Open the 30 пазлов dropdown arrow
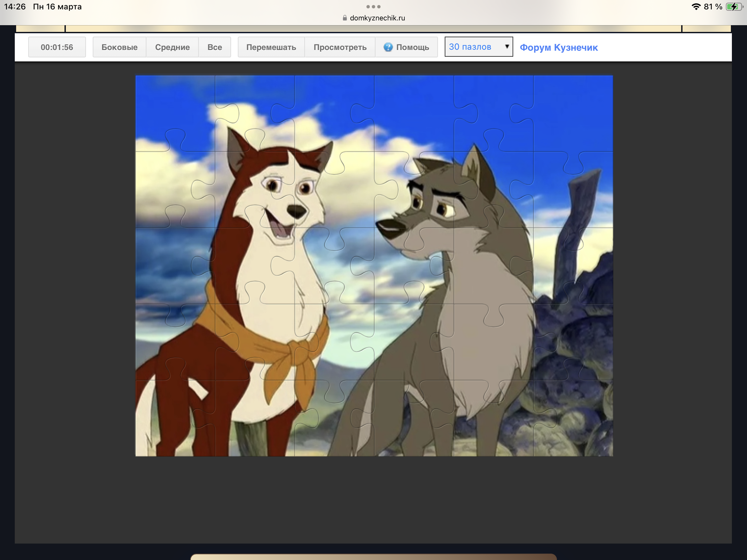 (x=507, y=47)
